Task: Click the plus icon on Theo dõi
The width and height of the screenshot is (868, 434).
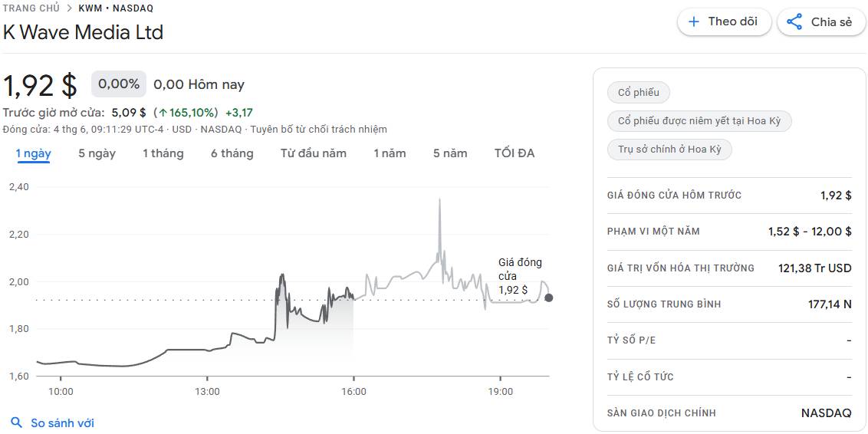Action: click(x=694, y=22)
